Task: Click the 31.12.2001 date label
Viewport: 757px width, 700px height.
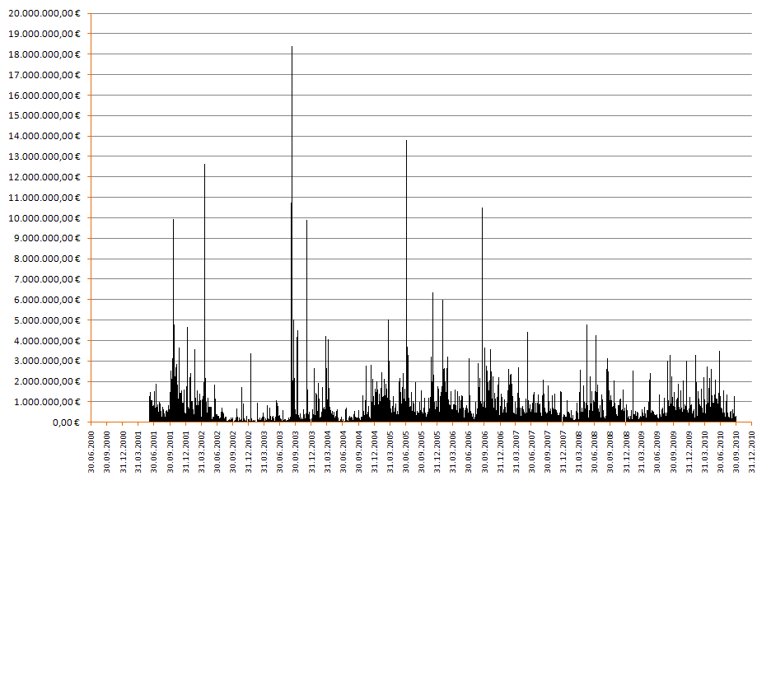Action: (186, 452)
